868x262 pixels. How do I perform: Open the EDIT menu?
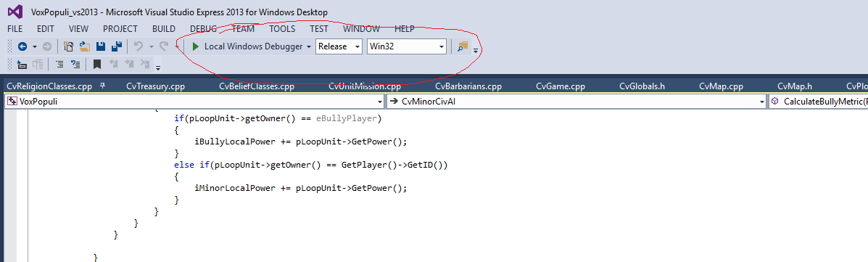tap(46, 29)
